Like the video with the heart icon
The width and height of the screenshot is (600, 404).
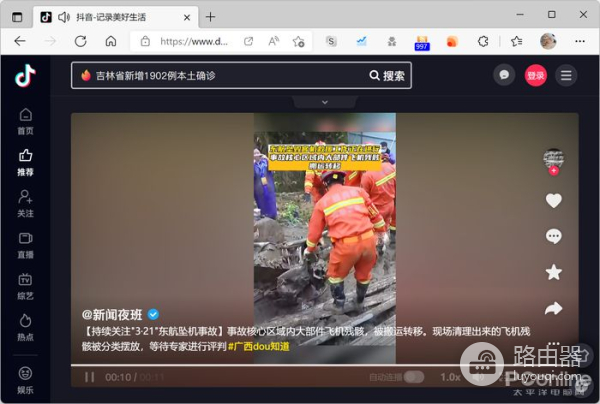553,200
